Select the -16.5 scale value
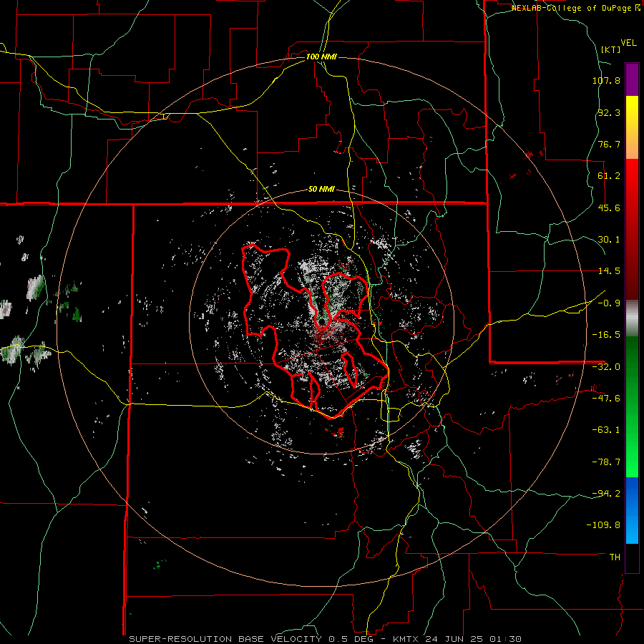Image resolution: width=644 pixels, height=644 pixels. [x=606, y=335]
